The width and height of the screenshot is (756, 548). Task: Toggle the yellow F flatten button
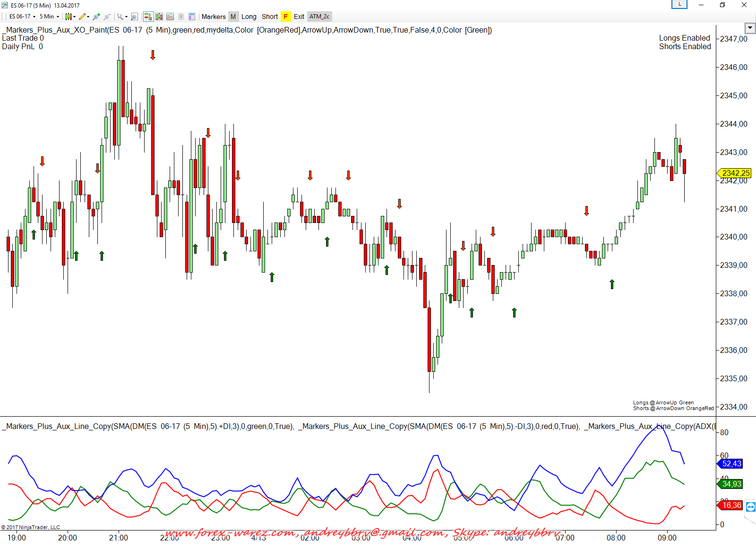(285, 17)
